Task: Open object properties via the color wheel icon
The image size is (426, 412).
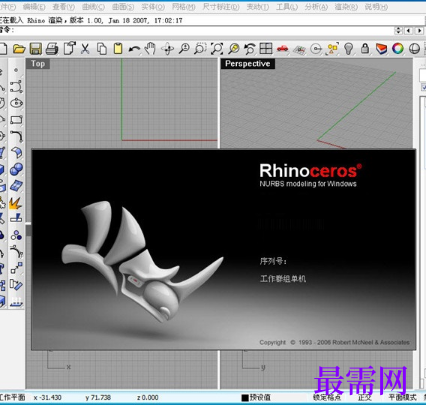Action: tap(398, 49)
